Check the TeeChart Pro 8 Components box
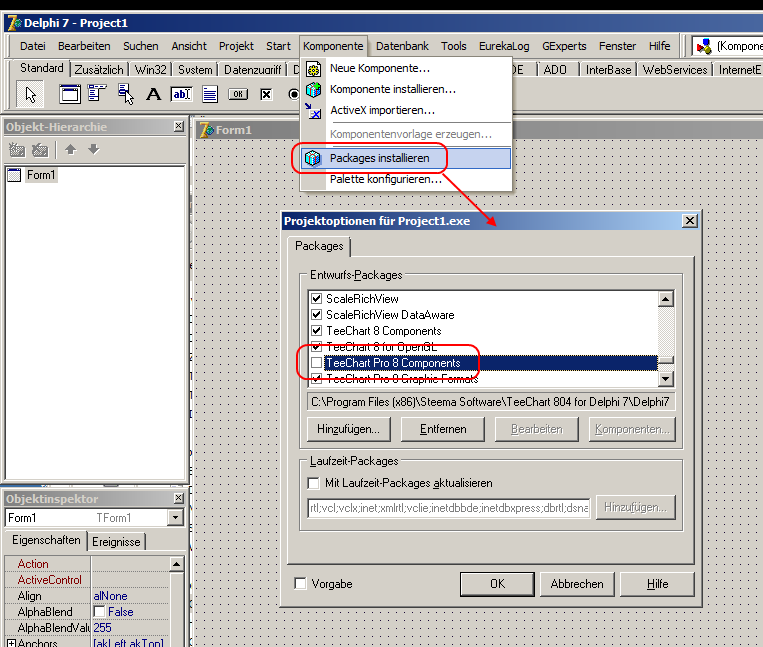This screenshot has width=763, height=647. point(316,362)
